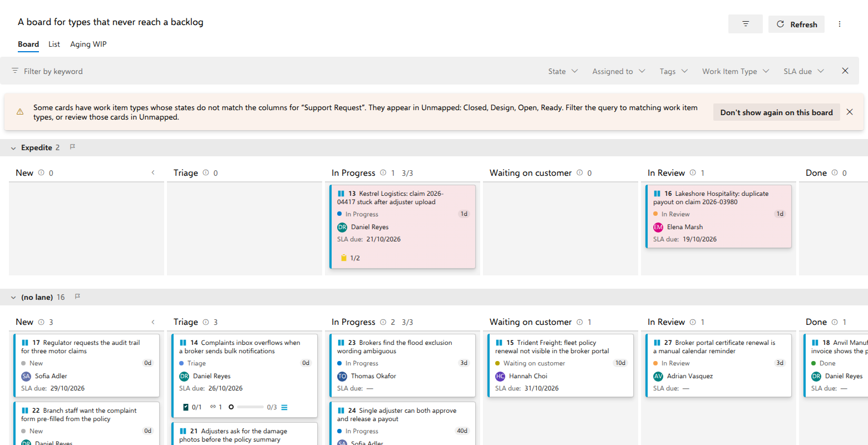
Task: Click the list lines icon on card 14
Action: pyautogui.click(x=284, y=407)
